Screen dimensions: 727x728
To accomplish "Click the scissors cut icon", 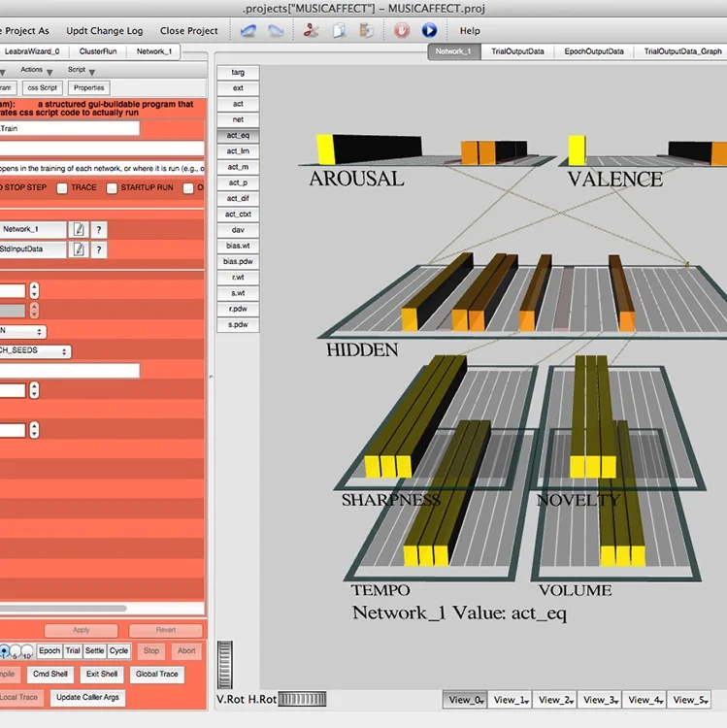I will pyautogui.click(x=311, y=31).
